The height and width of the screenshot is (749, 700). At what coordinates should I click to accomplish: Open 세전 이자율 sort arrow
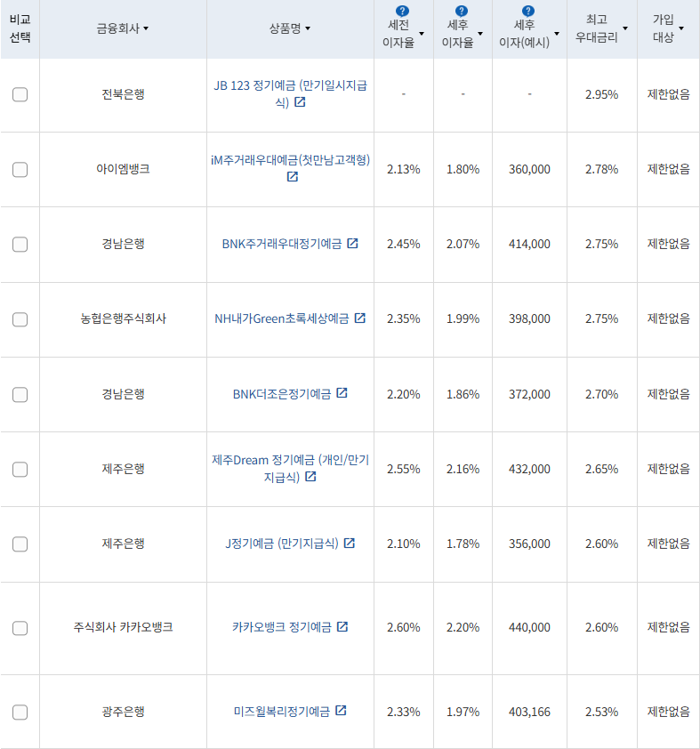pos(422,34)
